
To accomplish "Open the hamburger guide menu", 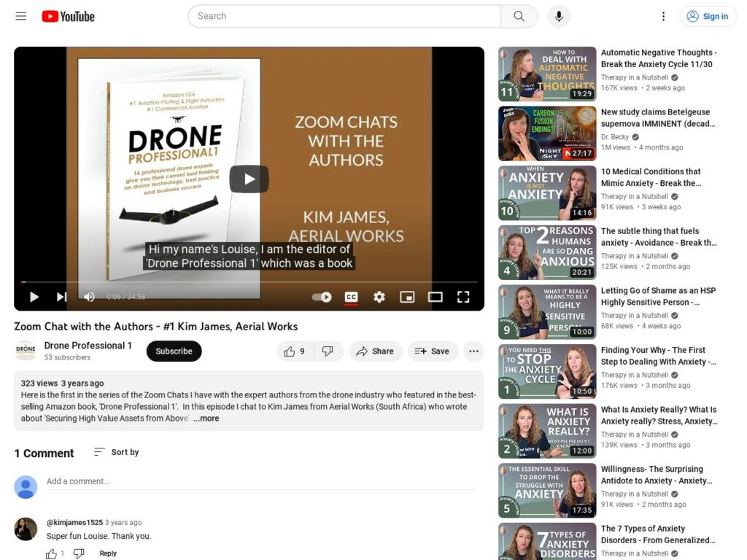I will click(x=21, y=16).
